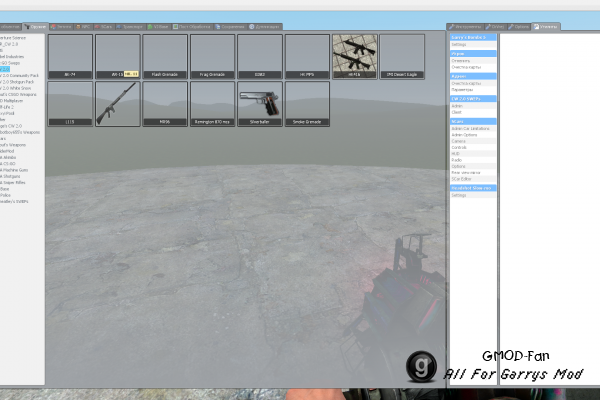Pick the MR96 revolver tile
Screen dimensions: 600x400
coord(165,104)
